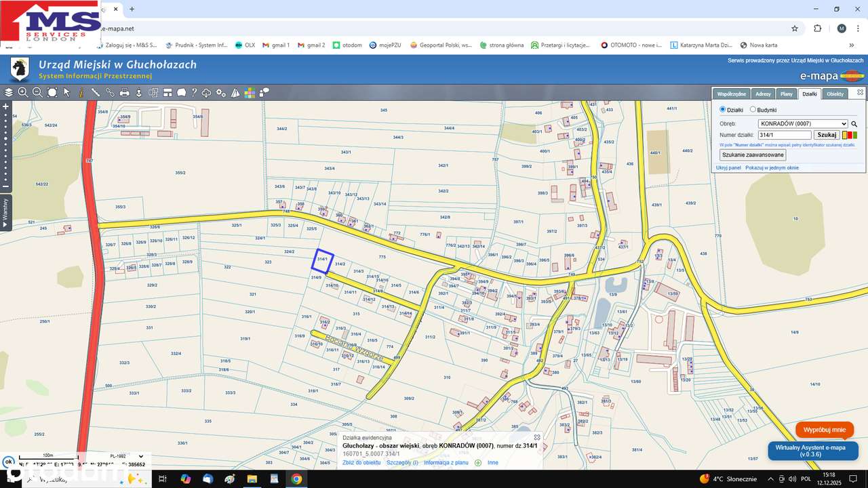Screen dimensions: 868x488
Task: Switch to the Obiekty tab
Action: tap(835, 94)
